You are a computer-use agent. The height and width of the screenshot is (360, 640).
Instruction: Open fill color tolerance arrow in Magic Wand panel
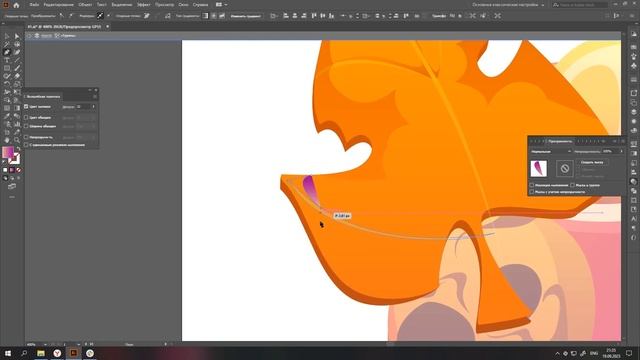tap(93, 107)
